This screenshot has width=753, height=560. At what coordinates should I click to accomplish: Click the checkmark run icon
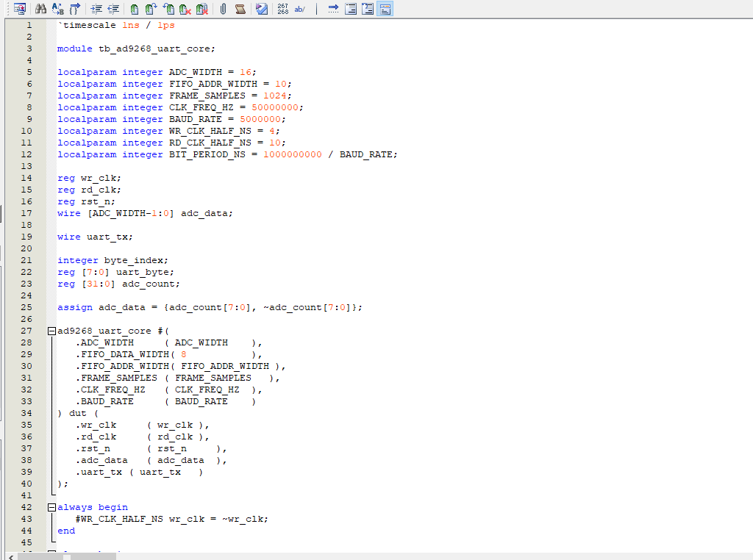(x=262, y=9)
